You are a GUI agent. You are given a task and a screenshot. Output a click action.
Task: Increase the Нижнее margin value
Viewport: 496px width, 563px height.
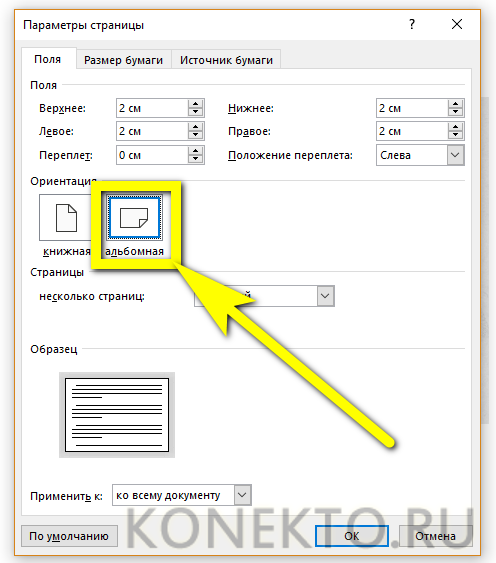pos(455,104)
